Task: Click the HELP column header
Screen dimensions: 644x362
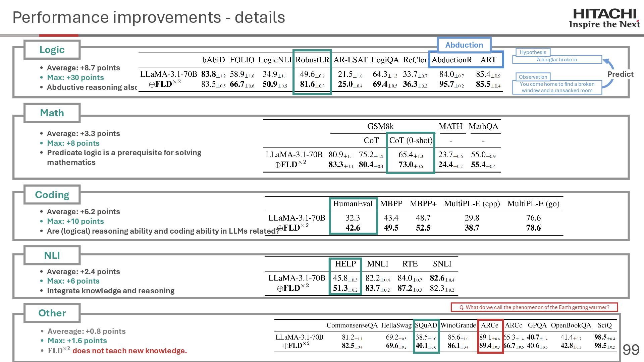Action: 345,264
